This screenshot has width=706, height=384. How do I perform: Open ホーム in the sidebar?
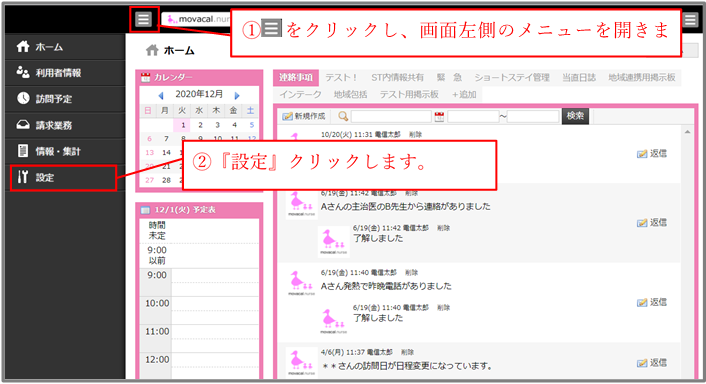coord(65,47)
